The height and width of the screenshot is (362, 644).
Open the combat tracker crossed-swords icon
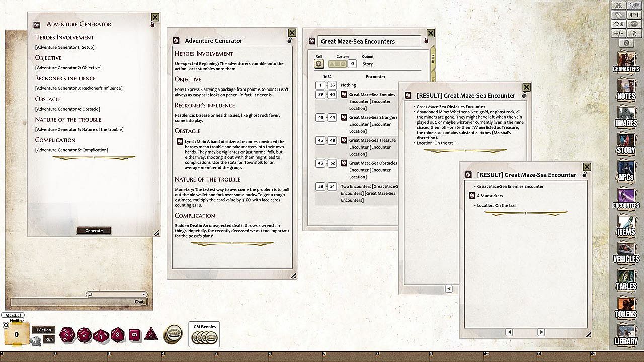[x=619, y=5]
